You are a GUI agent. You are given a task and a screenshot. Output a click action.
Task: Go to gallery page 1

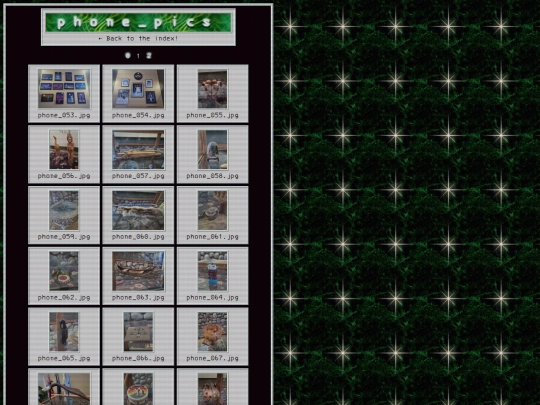click(138, 55)
